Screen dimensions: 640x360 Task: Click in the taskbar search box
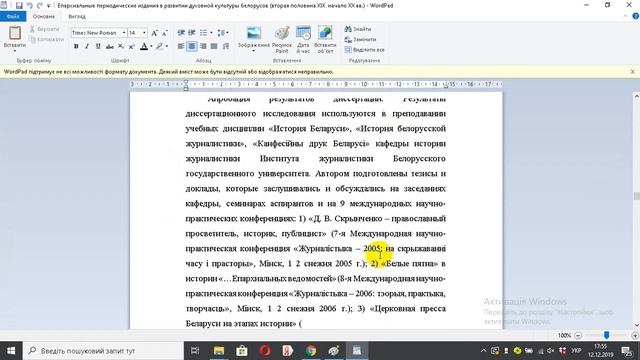(103, 351)
